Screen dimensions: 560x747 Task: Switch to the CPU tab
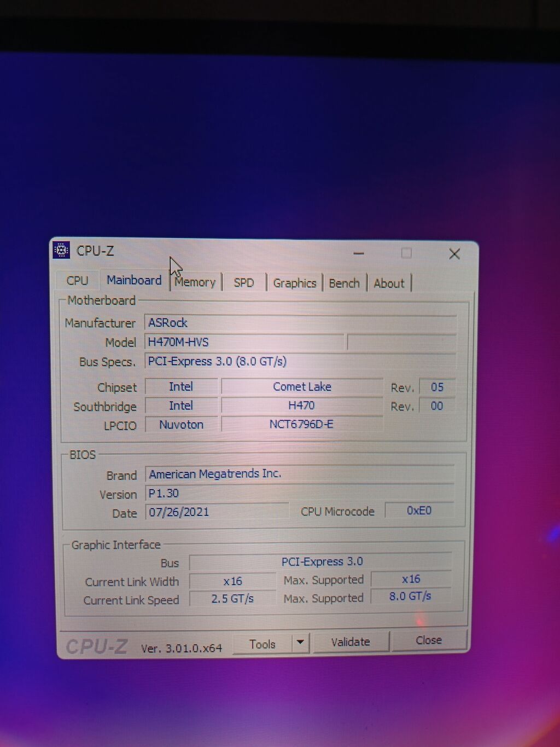[x=77, y=280]
